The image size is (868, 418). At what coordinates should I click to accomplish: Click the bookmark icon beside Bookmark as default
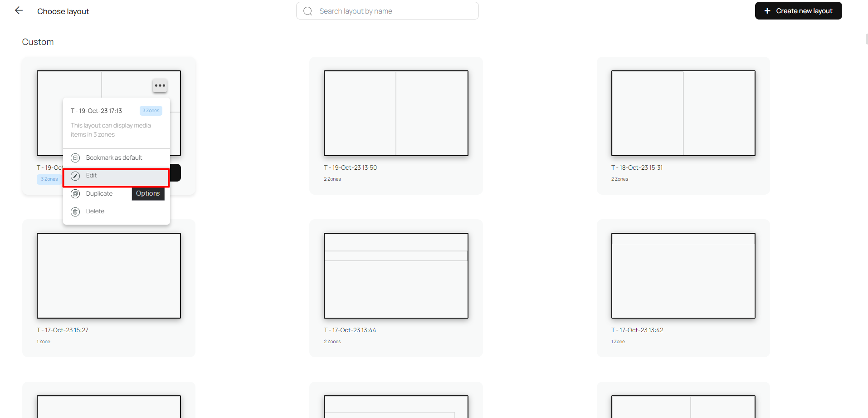[x=75, y=158]
